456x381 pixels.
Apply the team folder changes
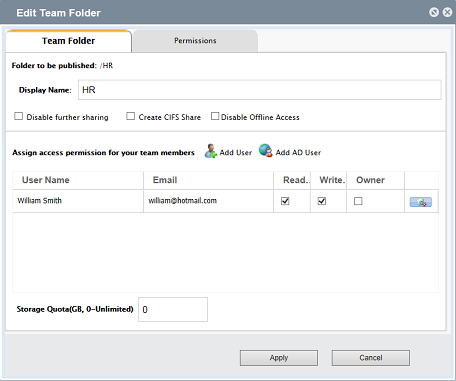pyautogui.click(x=279, y=358)
